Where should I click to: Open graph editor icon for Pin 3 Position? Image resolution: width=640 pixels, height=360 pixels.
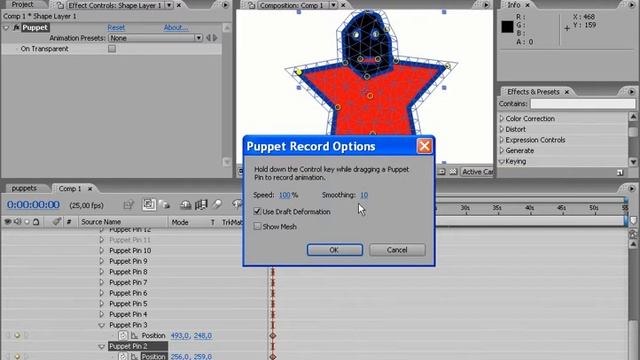pos(134,336)
